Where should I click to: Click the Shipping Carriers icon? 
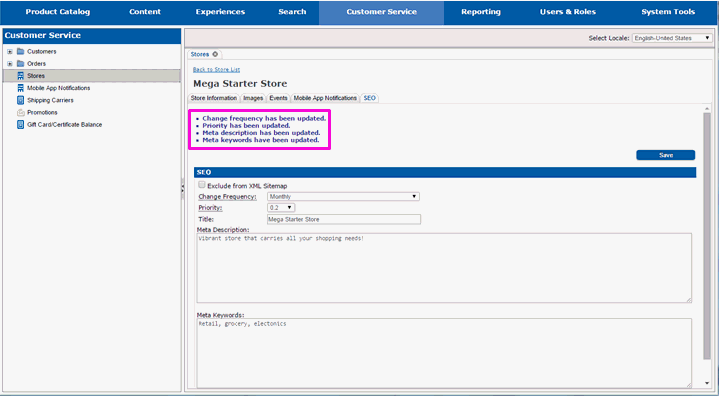(x=20, y=100)
